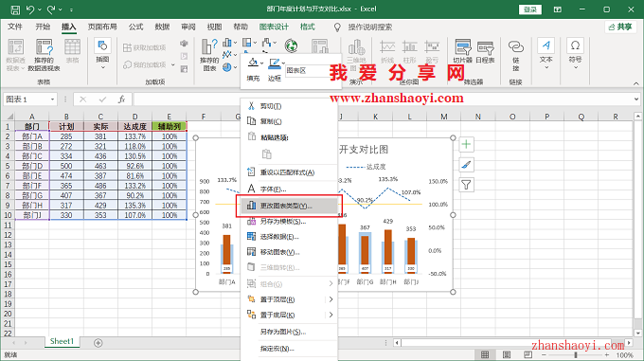Click the Insert Pie Chart icon

click(x=226, y=67)
